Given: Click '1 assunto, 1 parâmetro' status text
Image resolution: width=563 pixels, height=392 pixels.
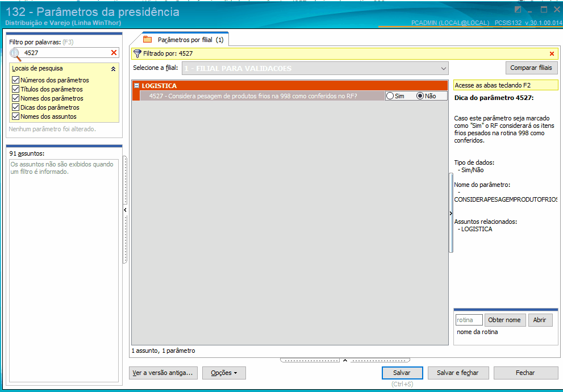Looking at the screenshot, I should pyautogui.click(x=164, y=351).
